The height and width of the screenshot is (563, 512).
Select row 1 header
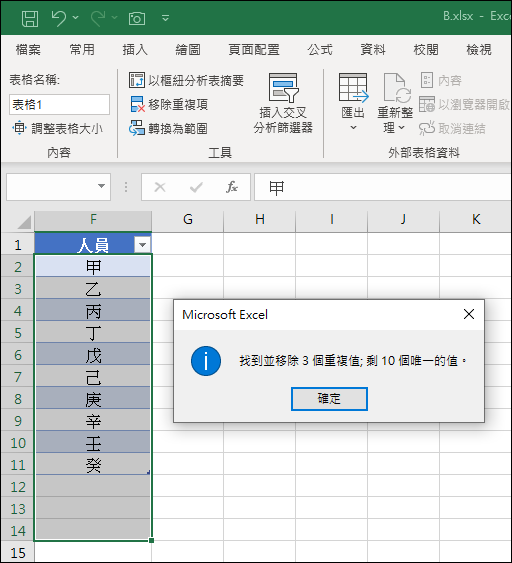coord(18,244)
